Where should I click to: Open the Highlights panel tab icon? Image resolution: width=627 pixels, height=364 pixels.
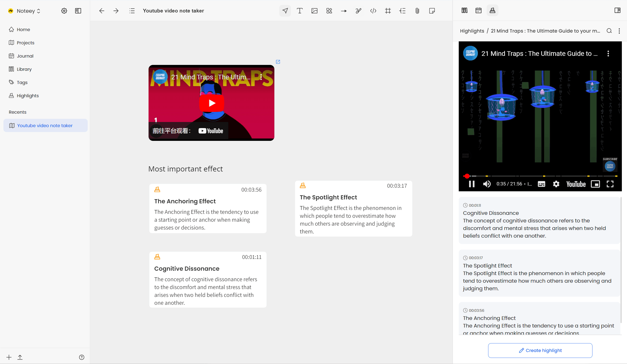[492, 11]
